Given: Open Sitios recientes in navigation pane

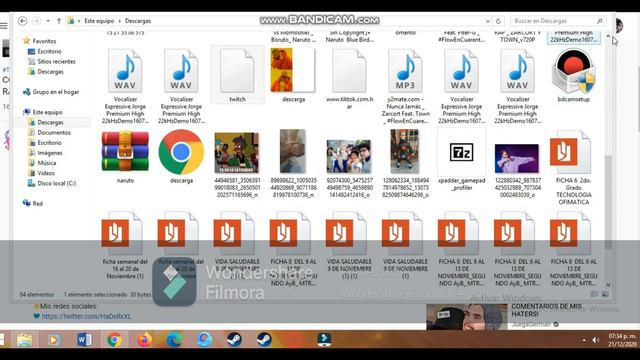Looking at the screenshot, I should point(56,62).
